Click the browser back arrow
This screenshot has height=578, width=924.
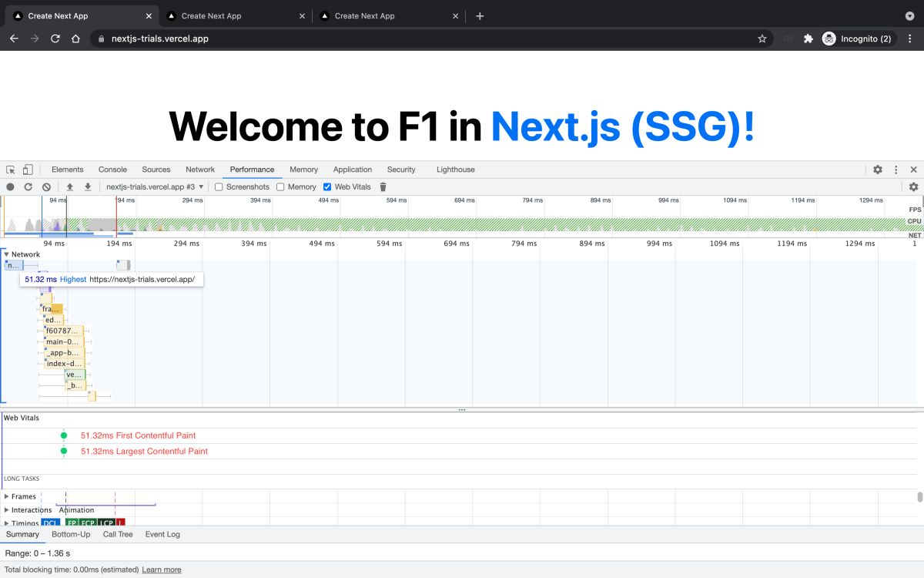tap(14, 39)
